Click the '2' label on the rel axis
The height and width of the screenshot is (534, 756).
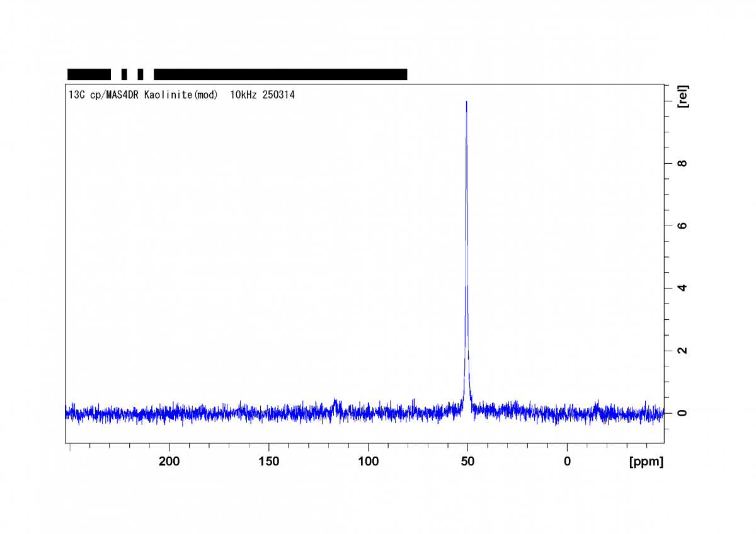coord(682,350)
